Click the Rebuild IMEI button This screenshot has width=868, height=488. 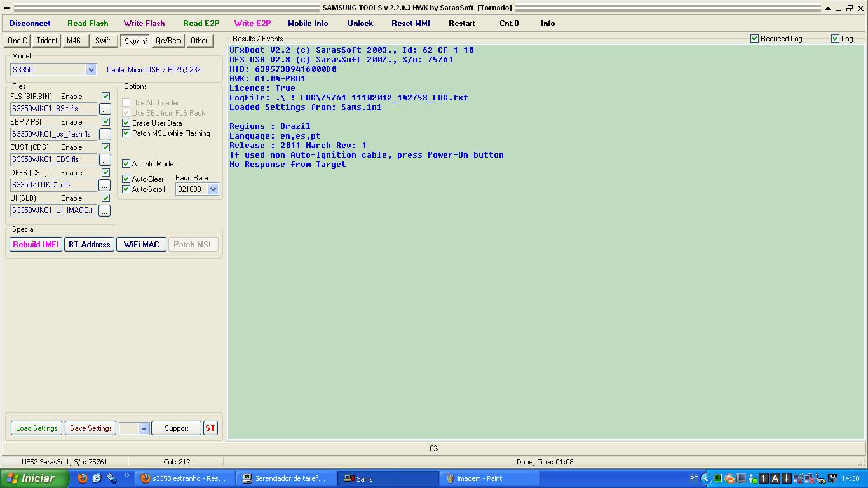(36, 245)
